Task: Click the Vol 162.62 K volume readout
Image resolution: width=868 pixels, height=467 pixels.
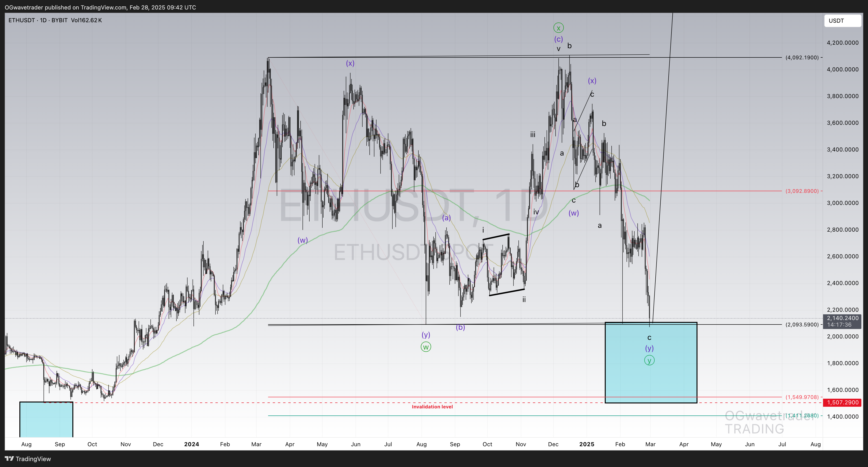Action: click(x=86, y=20)
